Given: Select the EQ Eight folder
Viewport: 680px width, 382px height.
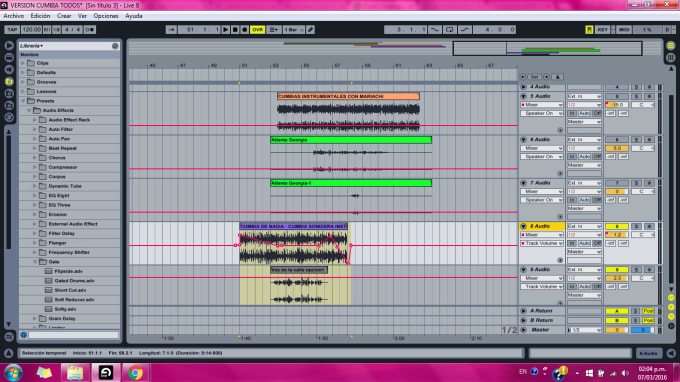Looking at the screenshot, I should [x=59, y=196].
